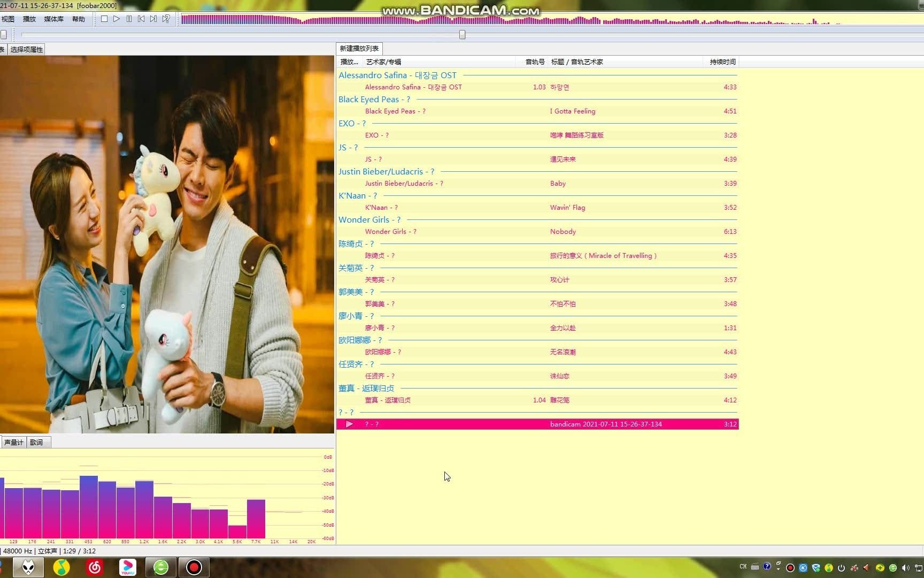924x578 pixels.
Task: Sort by the 持续时间 column header
Action: pyautogui.click(x=722, y=62)
